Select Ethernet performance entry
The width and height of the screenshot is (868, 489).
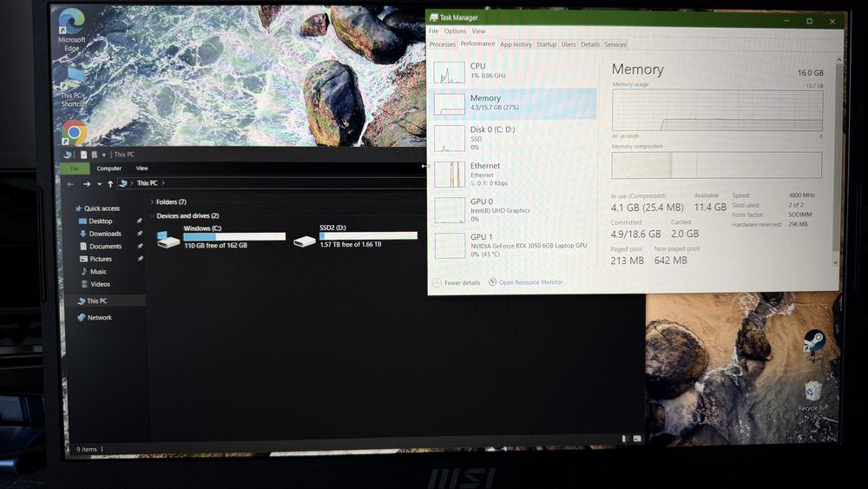click(513, 175)
